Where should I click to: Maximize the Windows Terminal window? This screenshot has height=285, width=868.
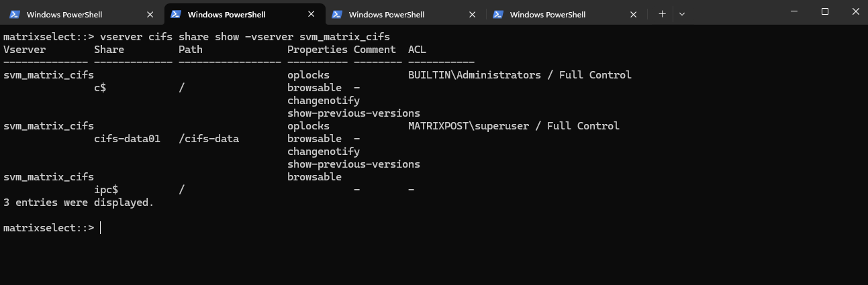click(825, 11)
